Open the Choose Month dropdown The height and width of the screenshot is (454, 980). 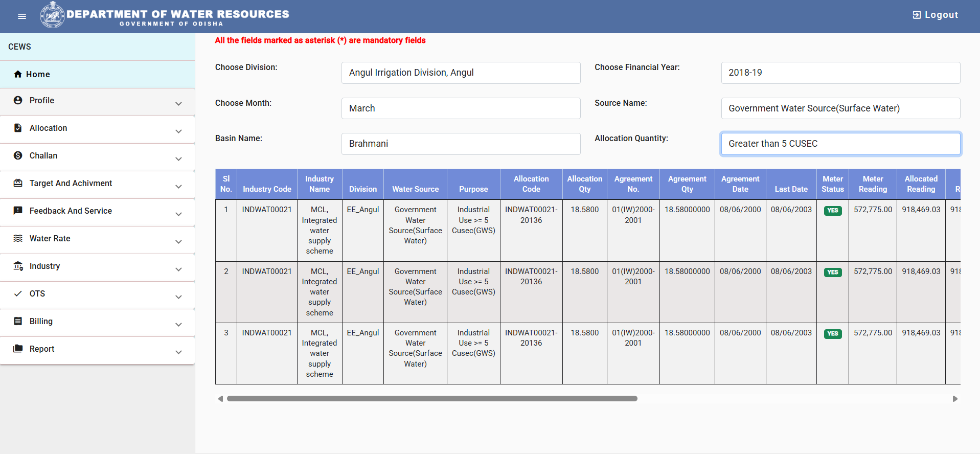tap(461, 108)
